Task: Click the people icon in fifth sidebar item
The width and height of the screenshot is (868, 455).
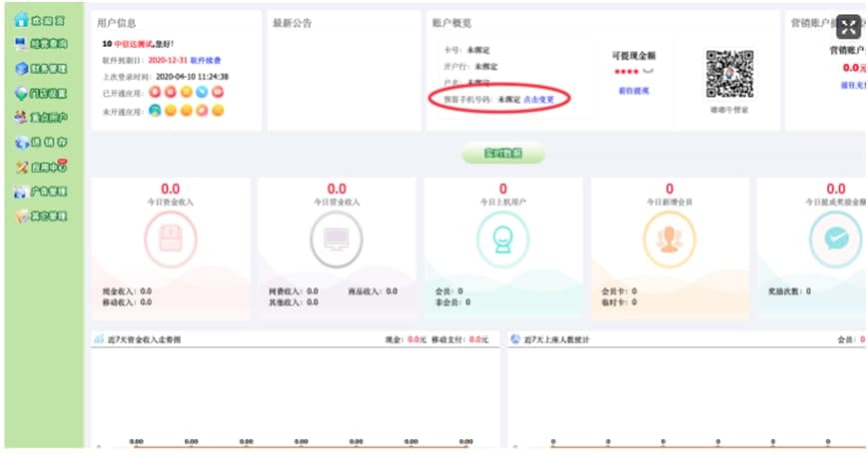Action: [21, 117]
